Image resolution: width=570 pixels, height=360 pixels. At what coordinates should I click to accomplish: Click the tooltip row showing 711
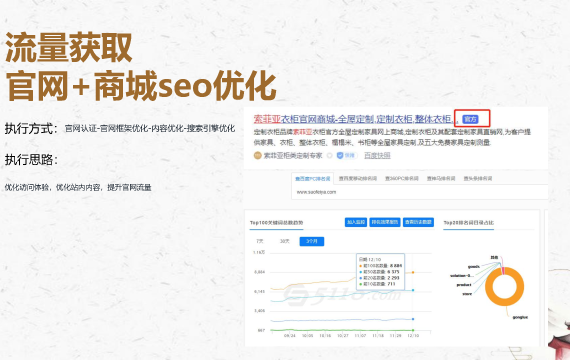point(377,284)
